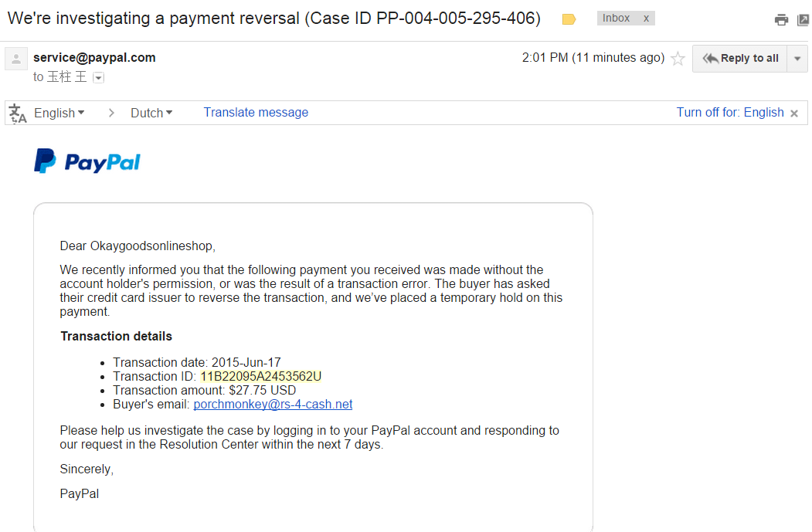The image size is (812, 532).
Task: Star this message from service@paypal.com
Action: (x=678, y=58)
